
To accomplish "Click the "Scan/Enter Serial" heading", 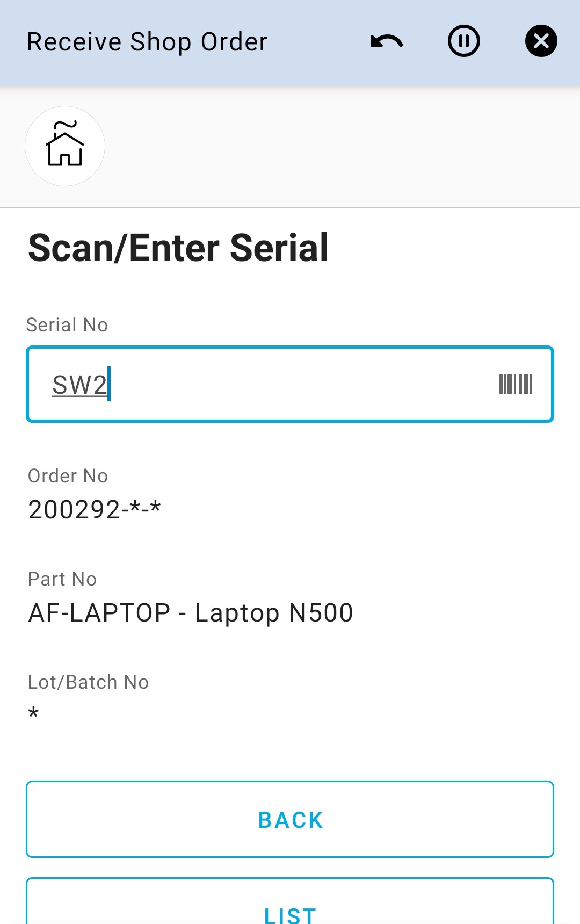I will (x=178, y=248).
